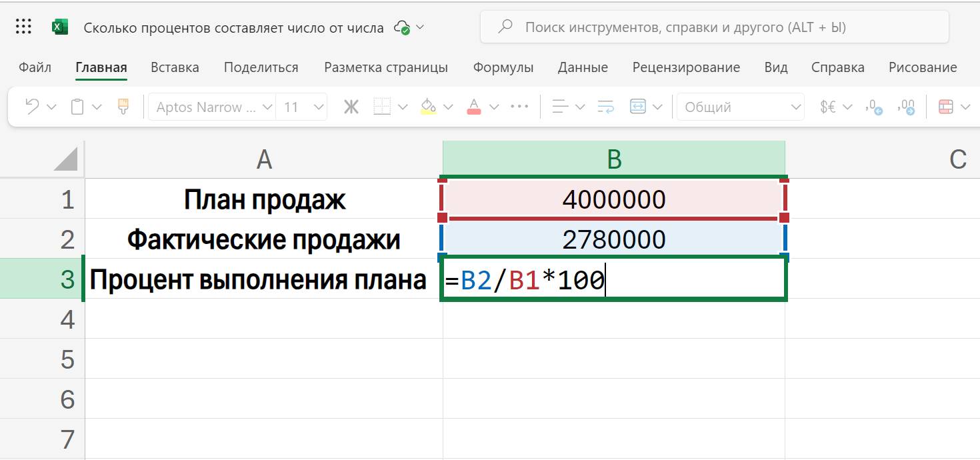The width and height of the screenshot is (980, 460).
Task: Expand the Paste options dropdown
Action: pyautogui.click(x=96, y=107)
